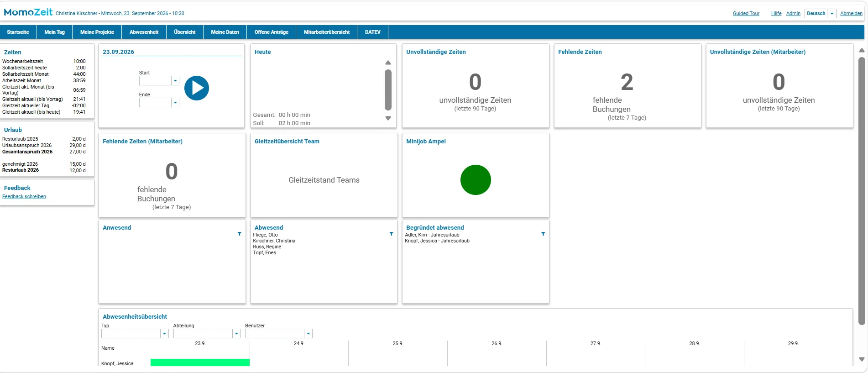Open the Start time dropdown
This screenshot has height=373, width=868.
click(x=175, y=81)
